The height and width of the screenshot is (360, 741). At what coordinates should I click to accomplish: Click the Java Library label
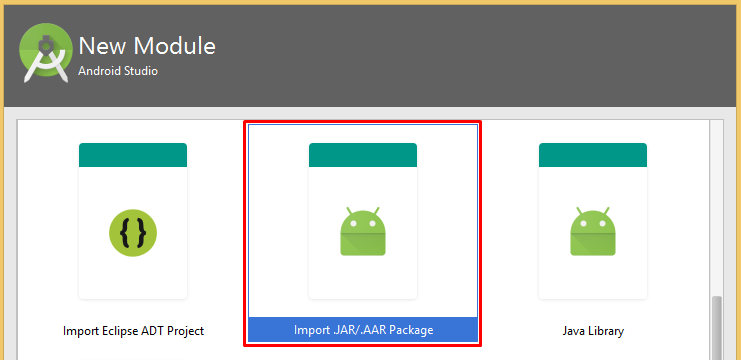(593, 331)
